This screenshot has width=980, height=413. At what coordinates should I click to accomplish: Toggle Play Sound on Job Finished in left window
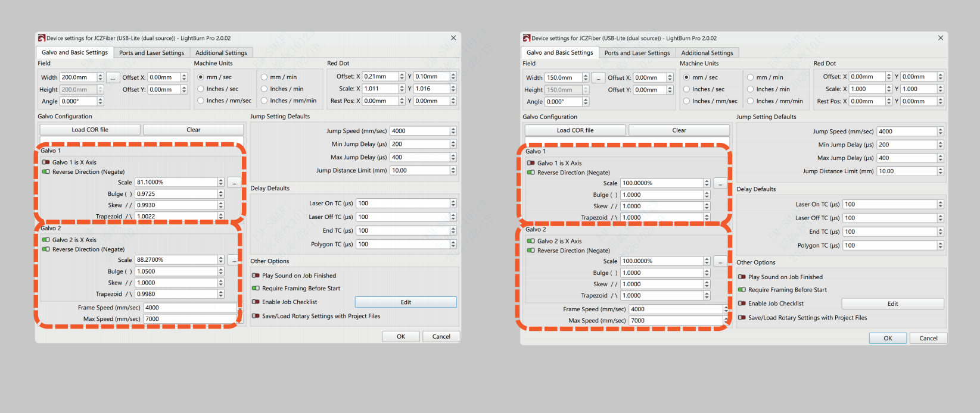tap(256, 276)
